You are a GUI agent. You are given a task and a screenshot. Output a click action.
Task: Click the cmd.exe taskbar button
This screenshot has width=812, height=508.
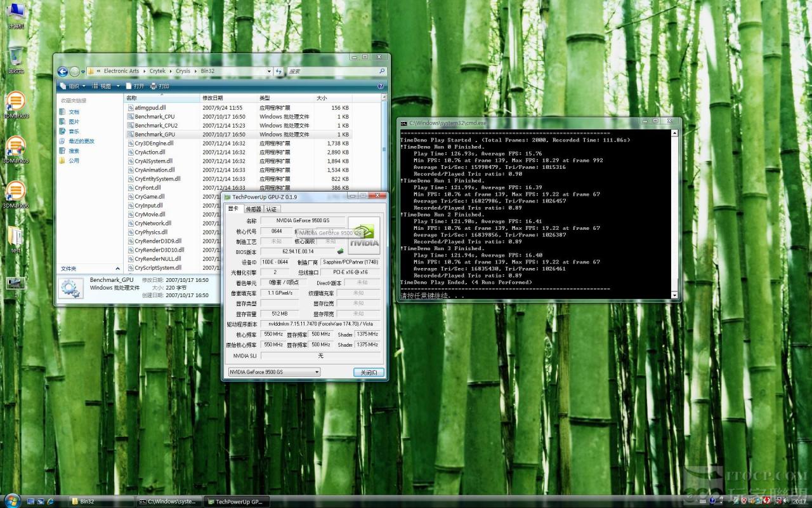170,502
